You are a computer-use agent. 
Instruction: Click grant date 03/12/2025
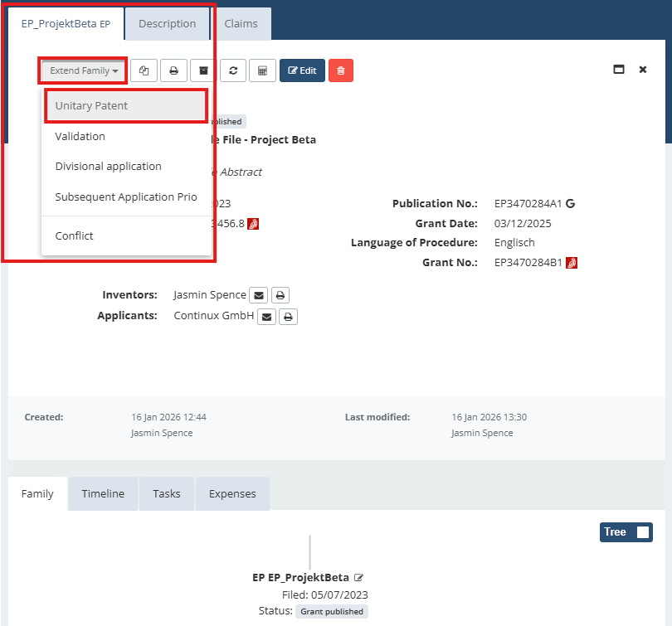coord(523,224)
